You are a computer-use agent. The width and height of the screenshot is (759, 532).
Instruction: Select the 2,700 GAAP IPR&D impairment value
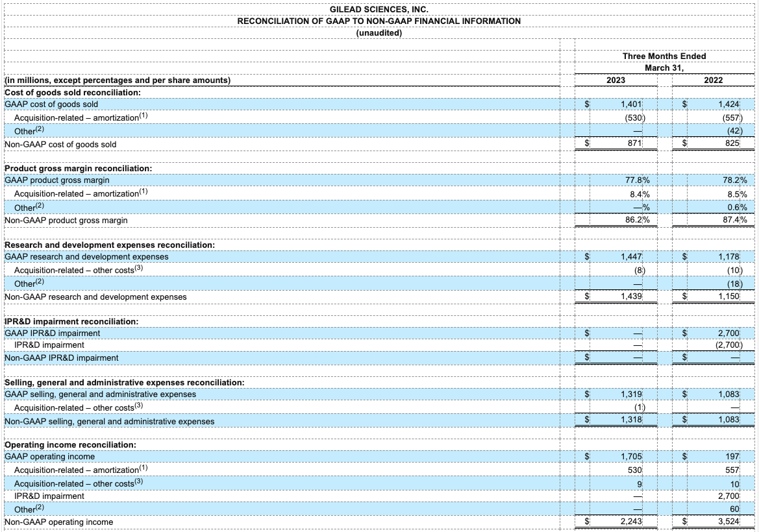[x=729, y=333]
